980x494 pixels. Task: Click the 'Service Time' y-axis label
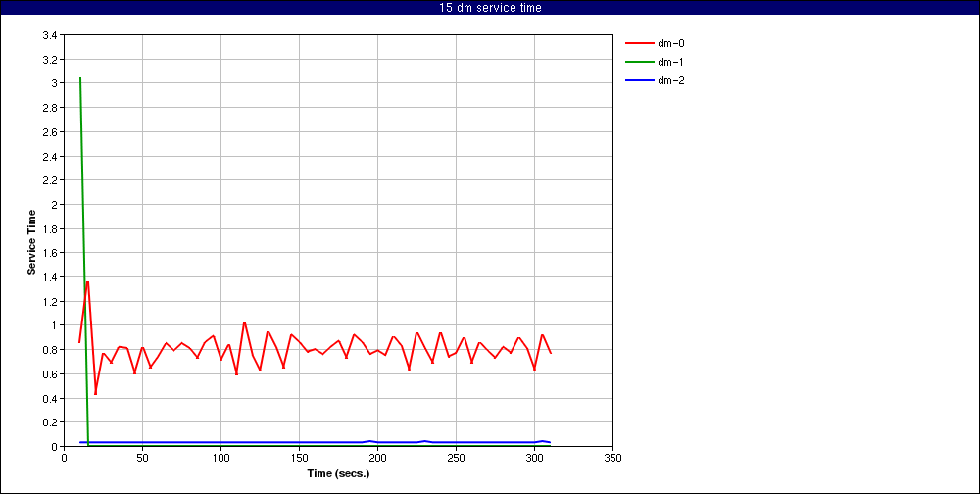[31, 241]
